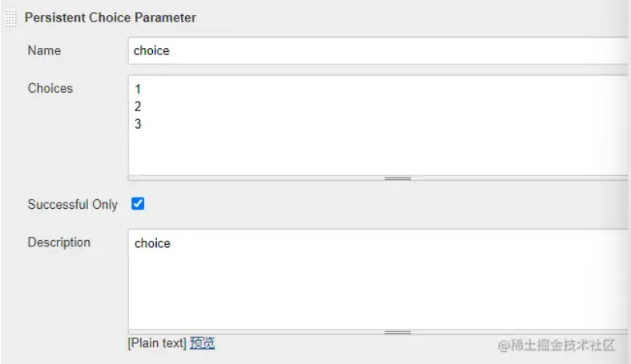
Task: Click the Choices field label
Action: tap(50, 88)
